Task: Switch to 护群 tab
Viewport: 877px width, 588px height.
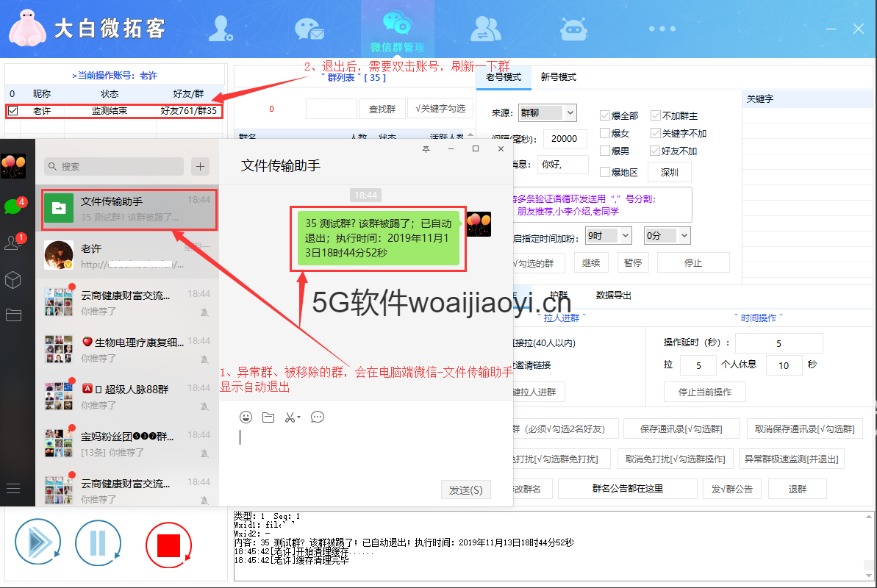Action: [558, 294]
